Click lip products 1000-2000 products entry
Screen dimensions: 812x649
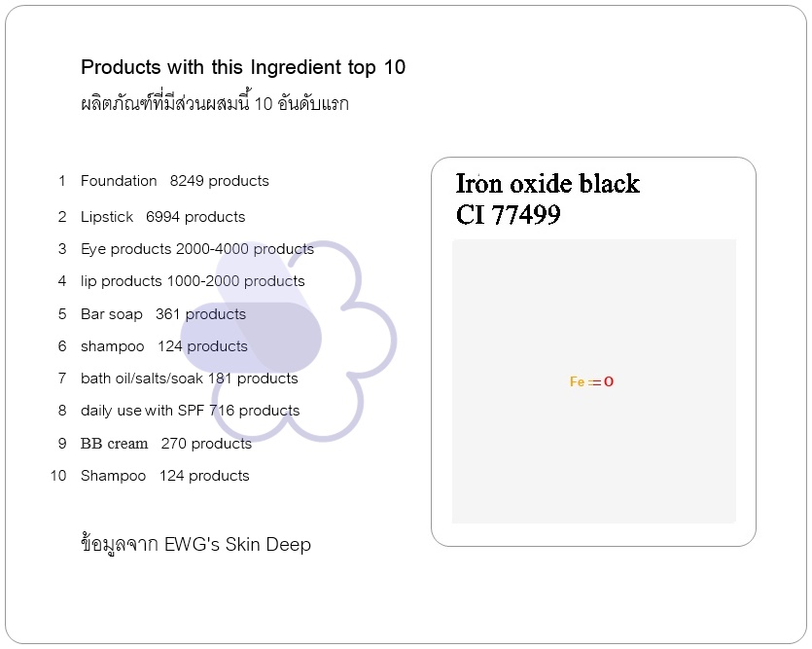tap(193, 281)
